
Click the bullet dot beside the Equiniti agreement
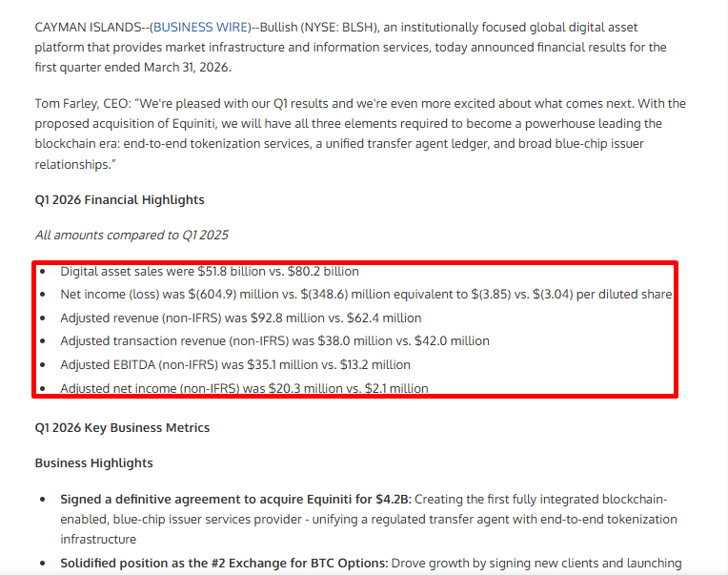[x=43, y=500]
